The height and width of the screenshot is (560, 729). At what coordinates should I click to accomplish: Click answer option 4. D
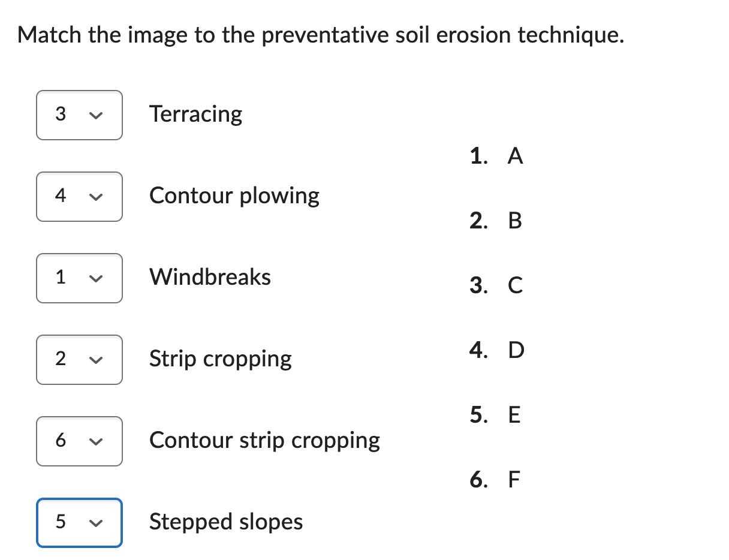497,350
